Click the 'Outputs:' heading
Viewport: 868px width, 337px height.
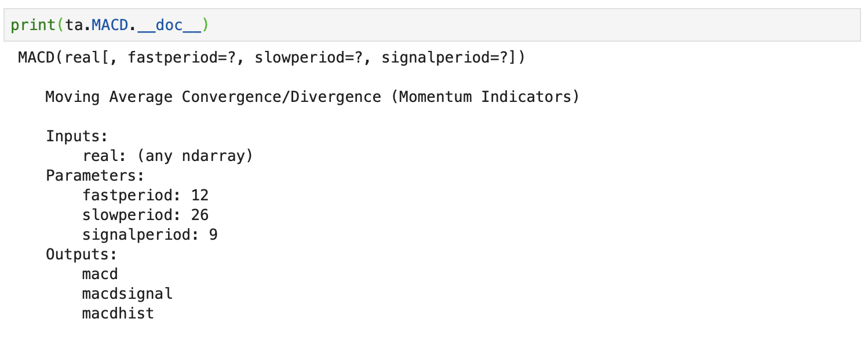82,254
